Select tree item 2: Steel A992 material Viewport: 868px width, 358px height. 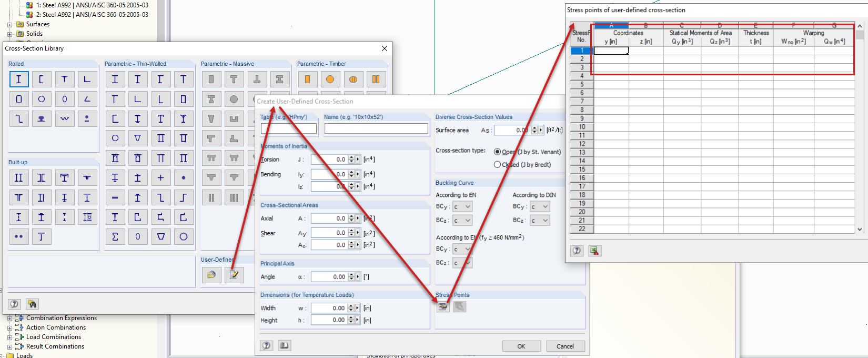click(x=92, y=15)
